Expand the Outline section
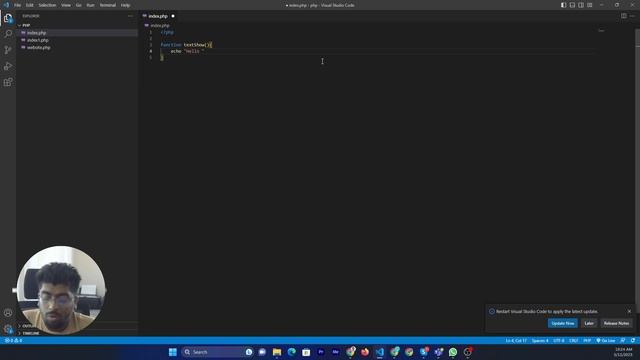Screen dimensions: 640x360 point(28,326)
